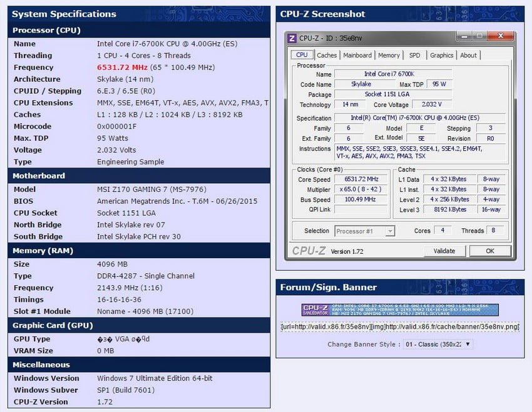
Task: Open the Mainboard tab
Action: 357,55
